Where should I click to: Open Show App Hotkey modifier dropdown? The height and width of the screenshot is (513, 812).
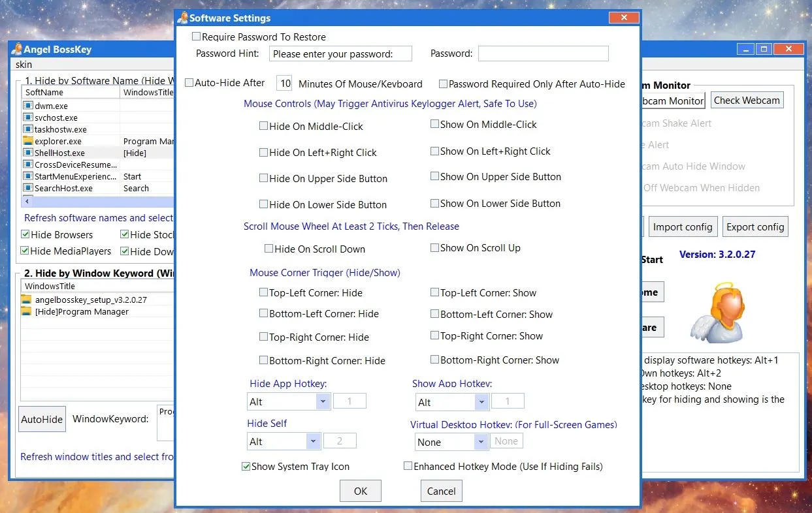(x=482, y=402)
